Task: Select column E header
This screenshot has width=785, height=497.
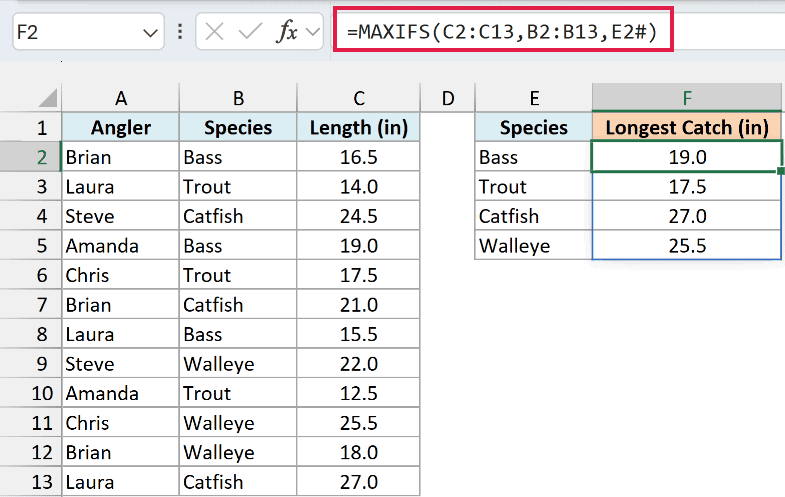Action: coord(534,98)
